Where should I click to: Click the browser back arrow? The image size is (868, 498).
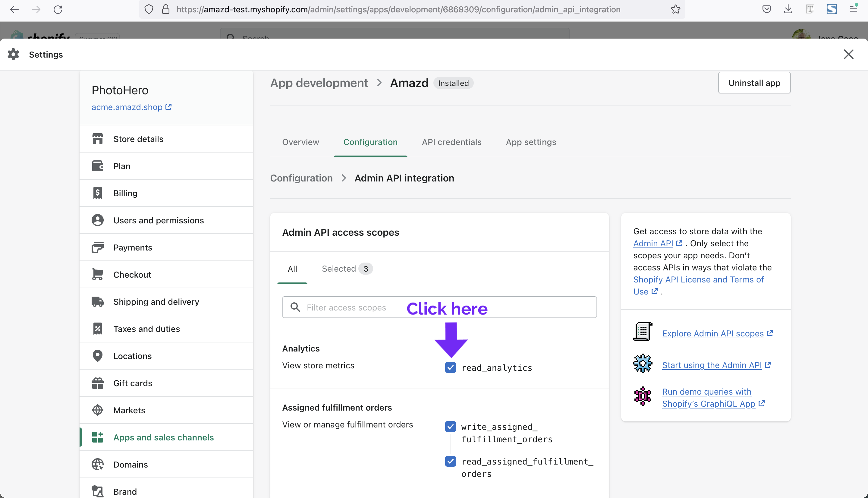[14, 9]
